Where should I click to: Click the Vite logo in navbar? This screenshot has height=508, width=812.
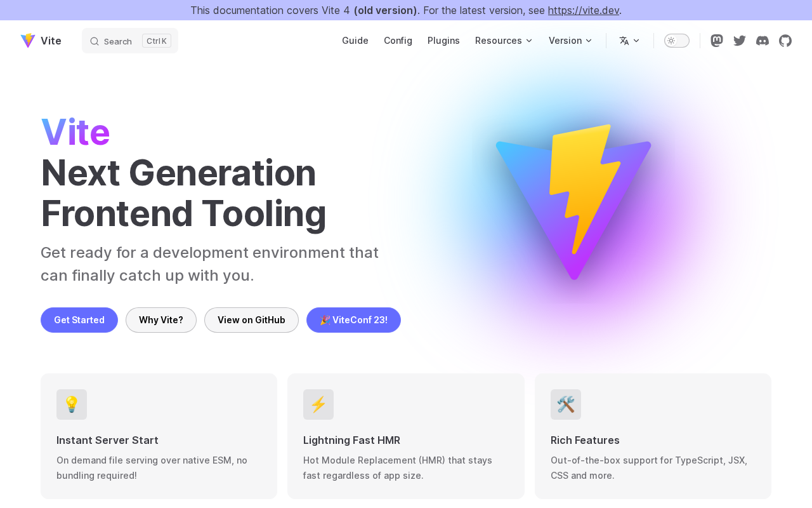click(x=28, y=41)
